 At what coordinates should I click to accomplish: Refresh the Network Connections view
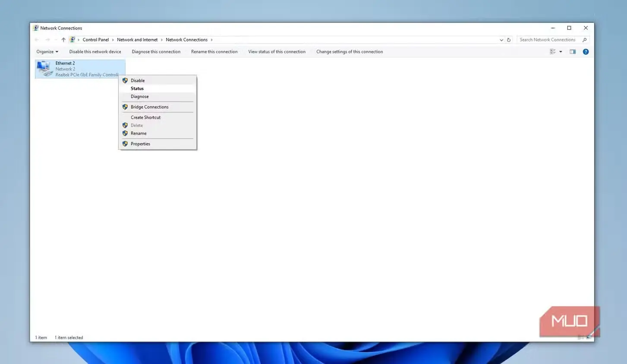[509, 40]
